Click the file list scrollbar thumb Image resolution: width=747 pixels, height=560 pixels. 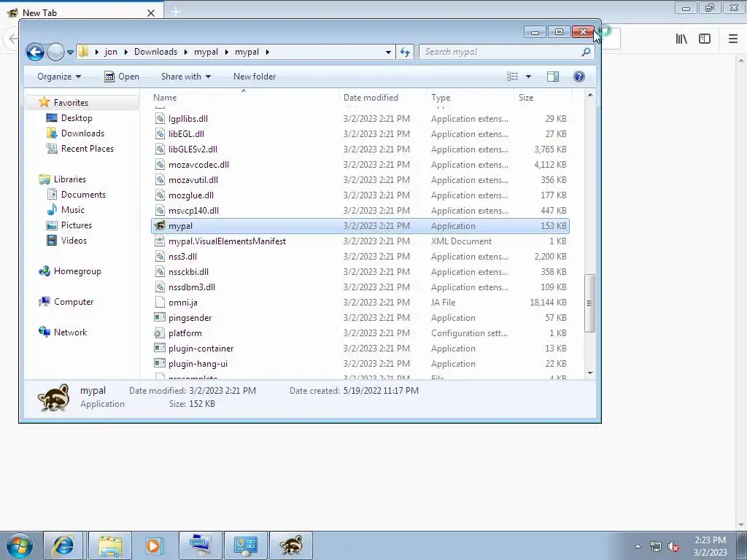[x=589, y=303]
